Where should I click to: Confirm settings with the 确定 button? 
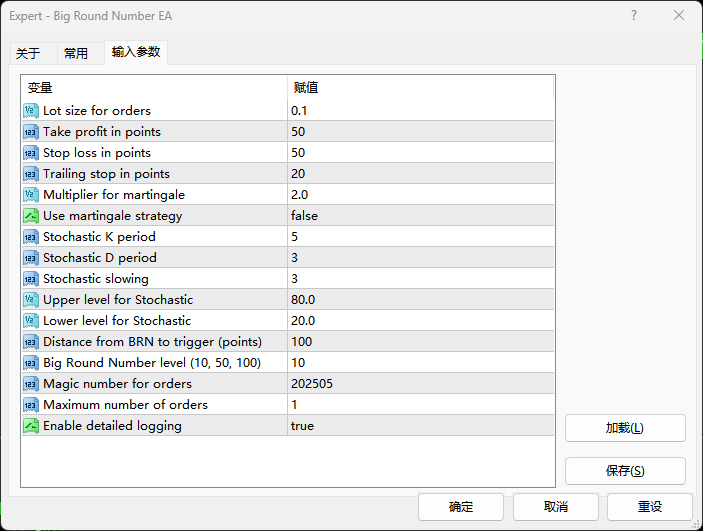461,506
